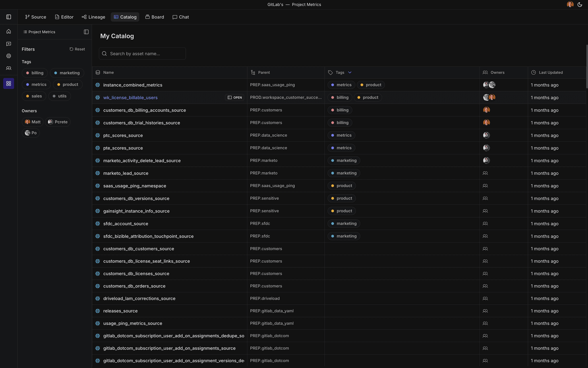
Task: Click the snowflake icon beside instance_combined_metrics
Action: [x=98, y=85]
